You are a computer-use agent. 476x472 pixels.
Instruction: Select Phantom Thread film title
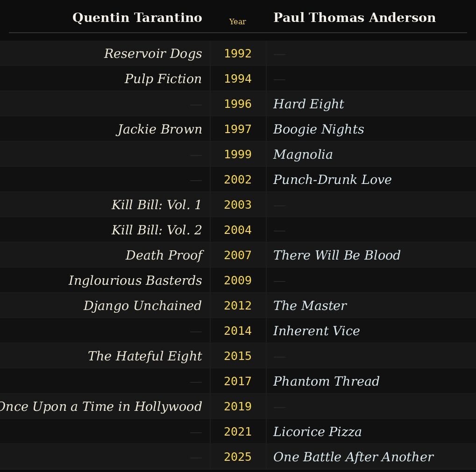(326, 381)
